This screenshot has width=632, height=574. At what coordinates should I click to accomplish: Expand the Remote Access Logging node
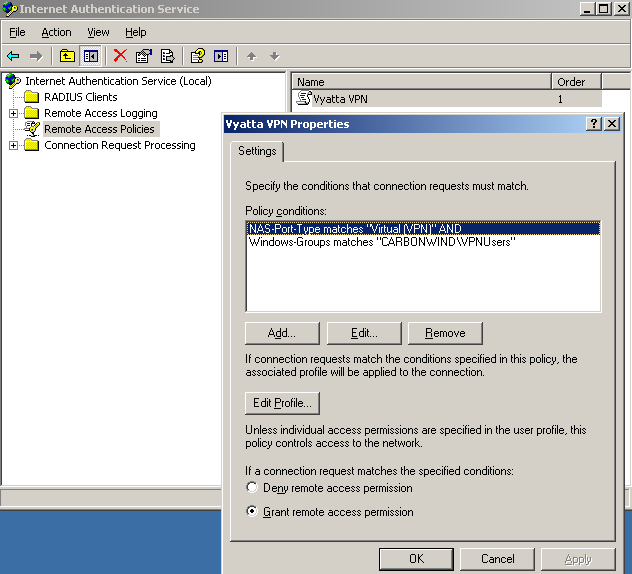point(13,113)
